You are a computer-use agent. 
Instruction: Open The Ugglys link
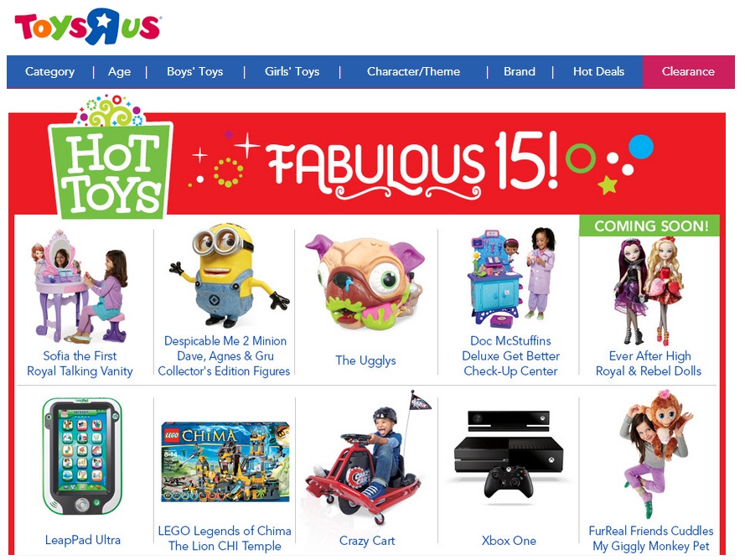tap(365, 360)
